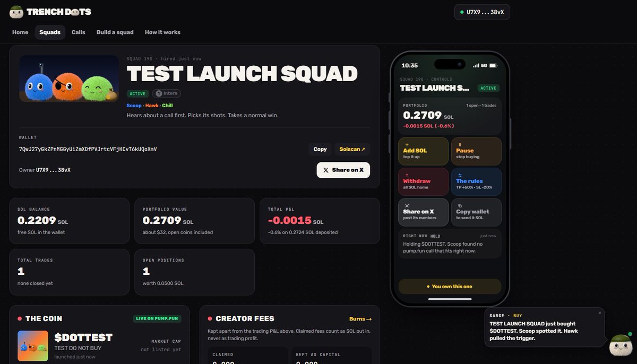
Task: Click the Trench Dots mascot logo icon
Action: tap(16, 12)
